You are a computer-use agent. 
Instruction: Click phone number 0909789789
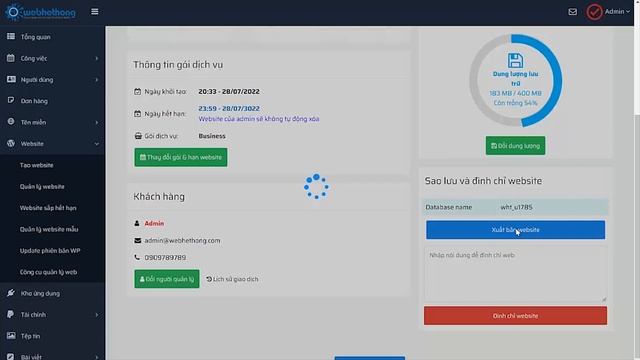pos(165,258)
